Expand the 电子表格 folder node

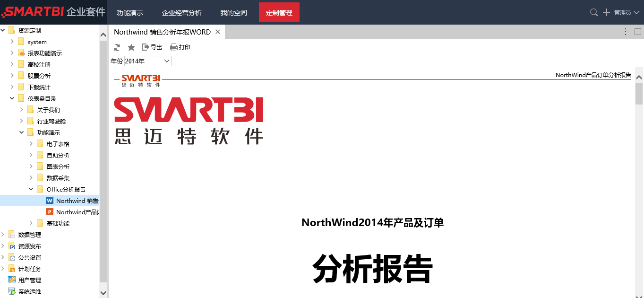click(x=31, y=144)
